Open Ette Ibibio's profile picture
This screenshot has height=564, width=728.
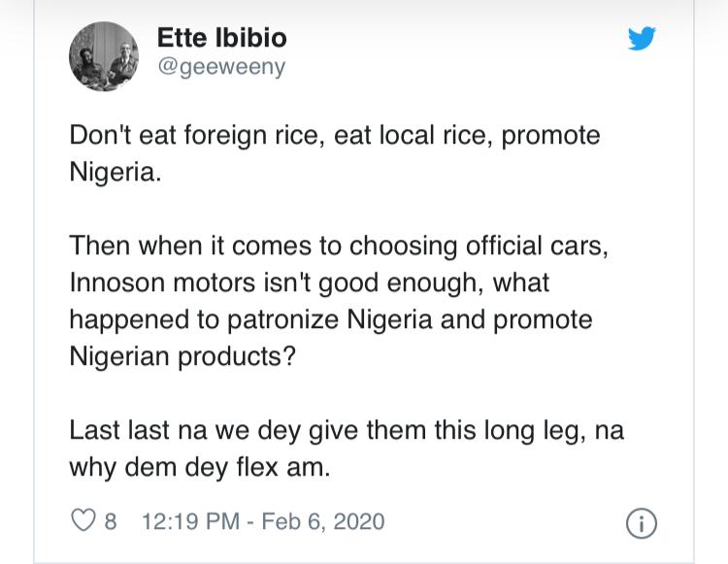(104, 56)
